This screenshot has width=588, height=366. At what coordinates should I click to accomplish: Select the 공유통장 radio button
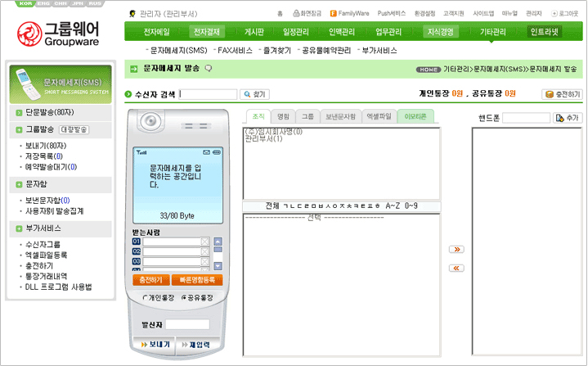184,297
